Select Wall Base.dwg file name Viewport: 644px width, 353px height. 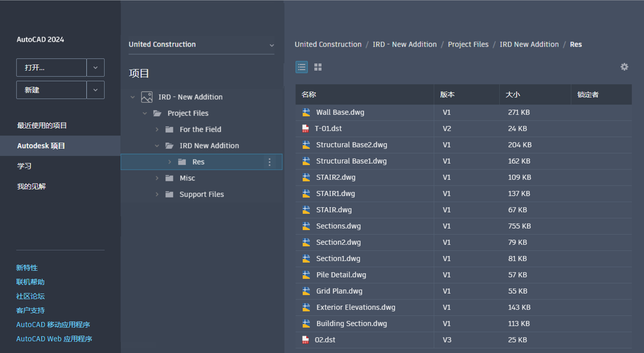coord(340,112)
